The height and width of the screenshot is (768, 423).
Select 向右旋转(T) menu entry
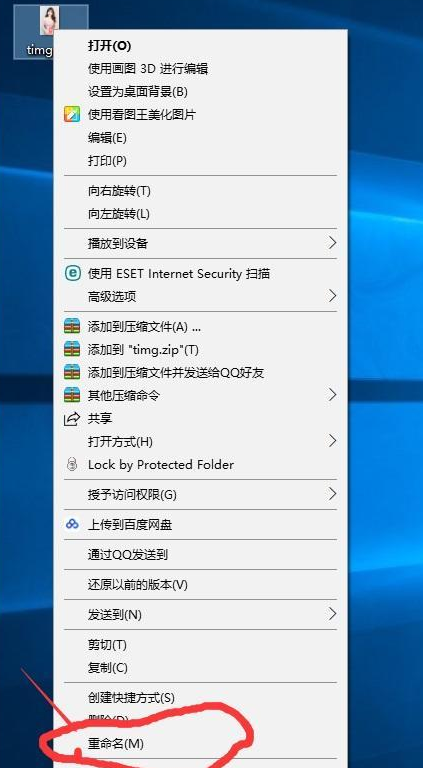200,191
